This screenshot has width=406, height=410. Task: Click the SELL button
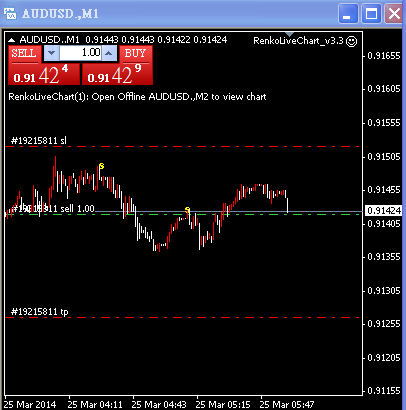pyautogui.click(x=24, y=53)
